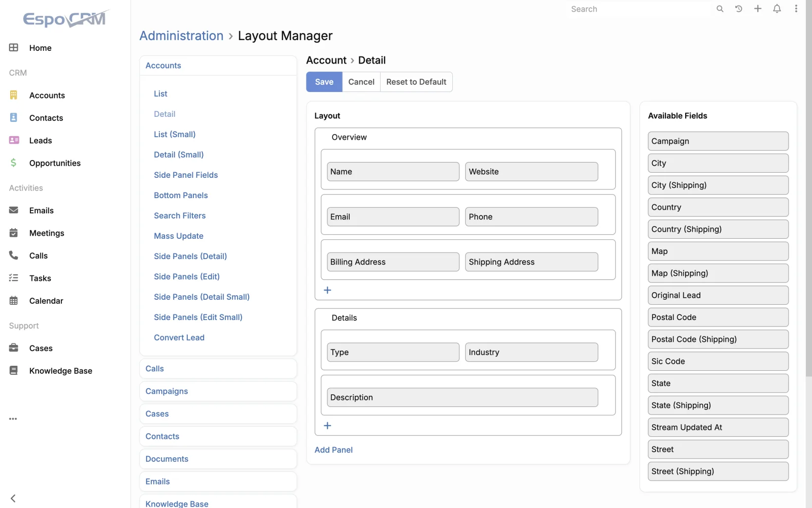The image size is (812, 508).
Task: Open the Mass Update layout
Action: [x=179, y=236]
